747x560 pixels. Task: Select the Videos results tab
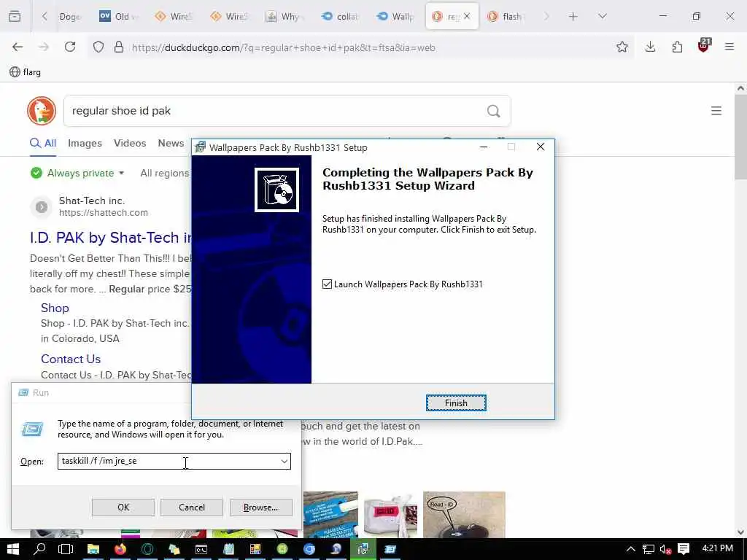point(130,144)
